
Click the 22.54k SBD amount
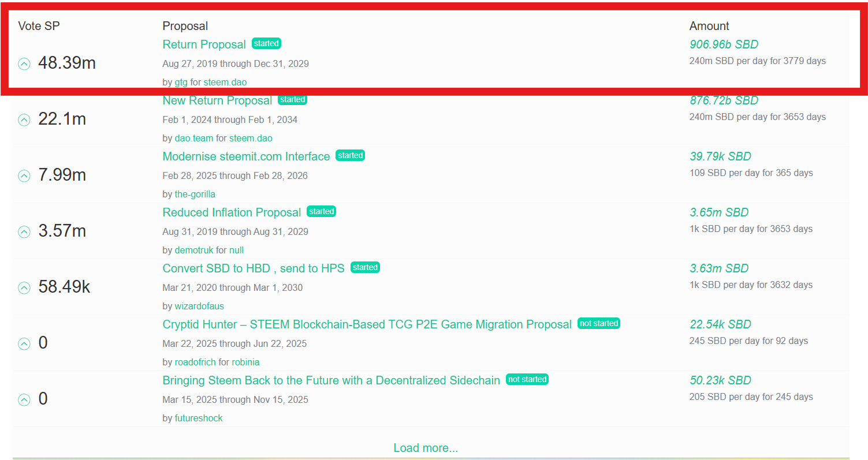pyautogui.click(x=720, y=324)
